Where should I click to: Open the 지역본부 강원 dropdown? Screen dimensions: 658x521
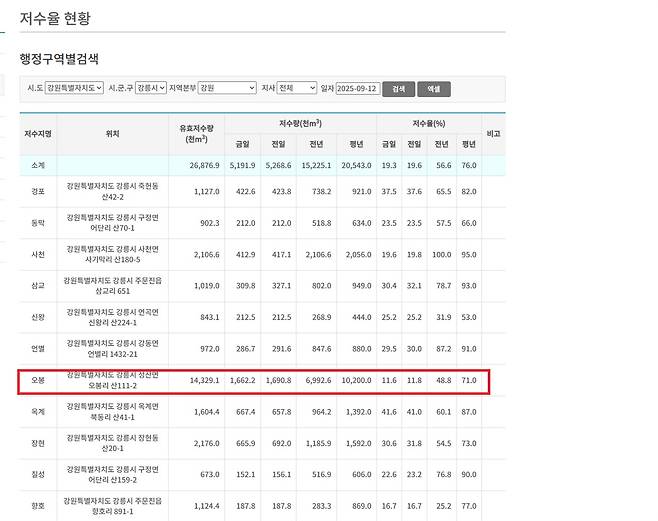pos(227,88)
